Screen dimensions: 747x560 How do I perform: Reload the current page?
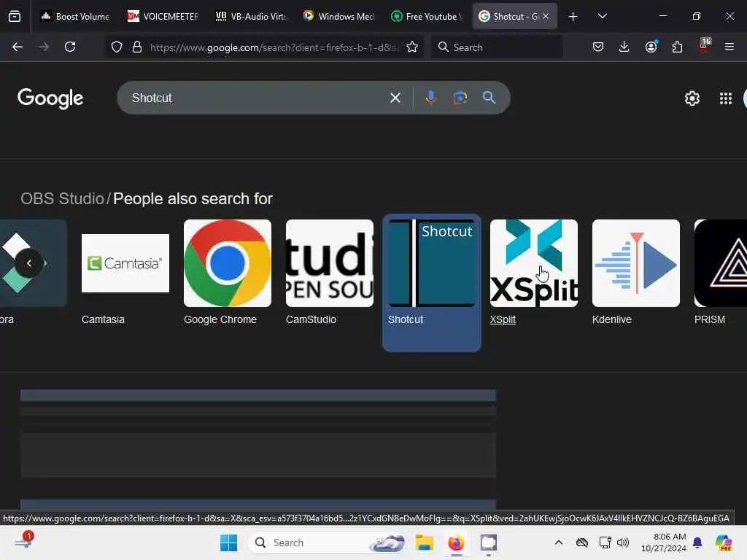70,47
